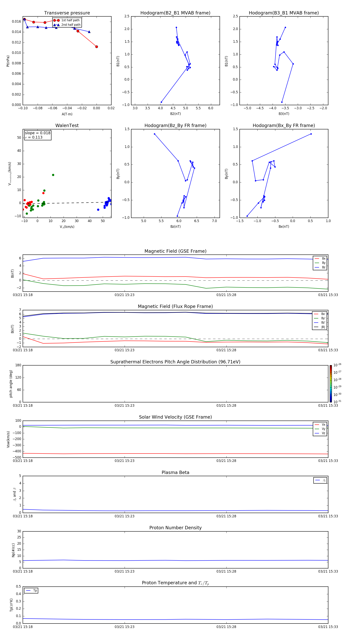The image size is (351, 644).
Task: Click the last red point at A=0.00 in Transverse pressure
Action: click(97, 47)
